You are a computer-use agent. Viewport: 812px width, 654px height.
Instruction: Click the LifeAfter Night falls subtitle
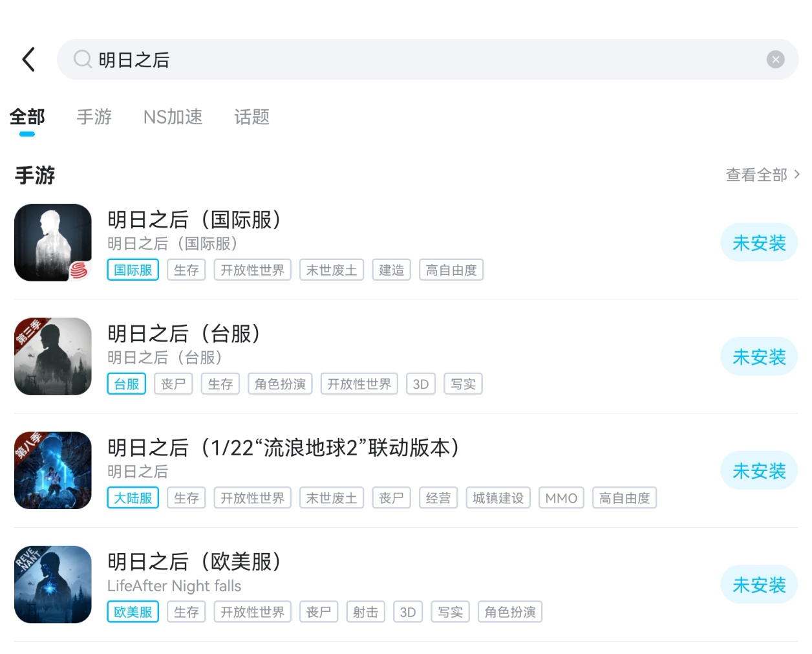click(x=174, y=586)
